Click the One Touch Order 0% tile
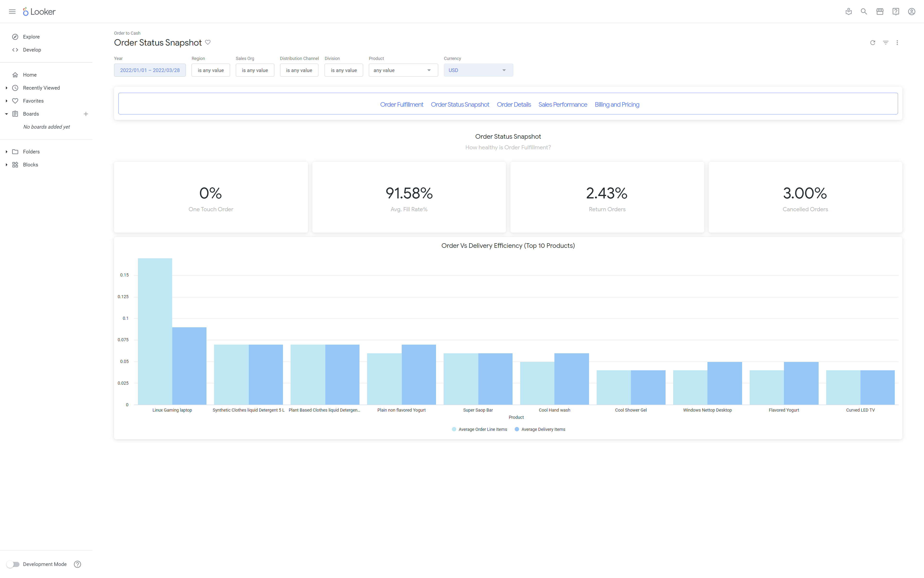Viewport: 924px width, 578px height. pos(211,197)
